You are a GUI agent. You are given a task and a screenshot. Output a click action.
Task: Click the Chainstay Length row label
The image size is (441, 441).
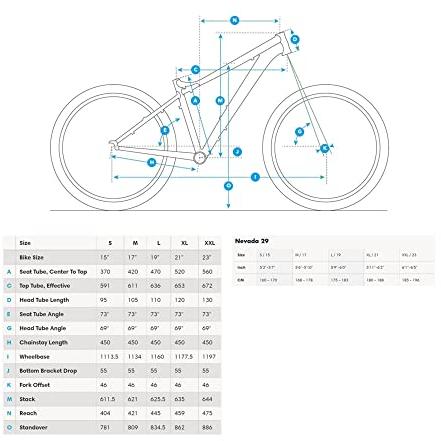tap(44, 342)
